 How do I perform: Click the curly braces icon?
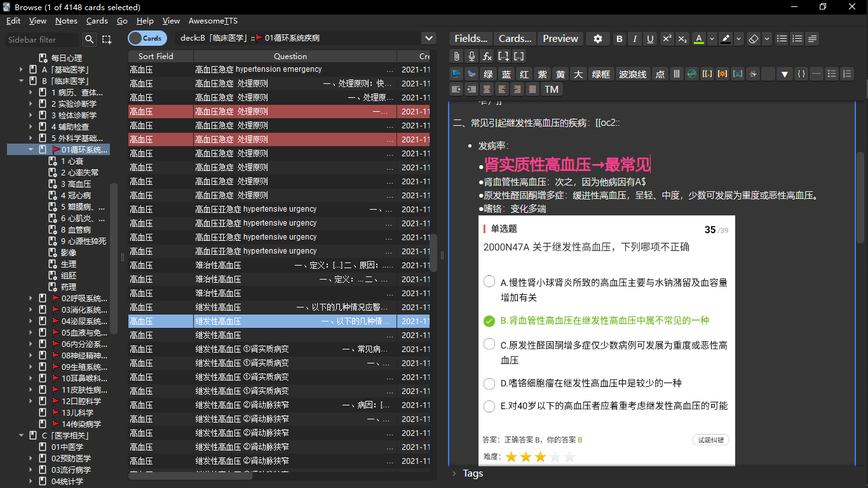801,74
